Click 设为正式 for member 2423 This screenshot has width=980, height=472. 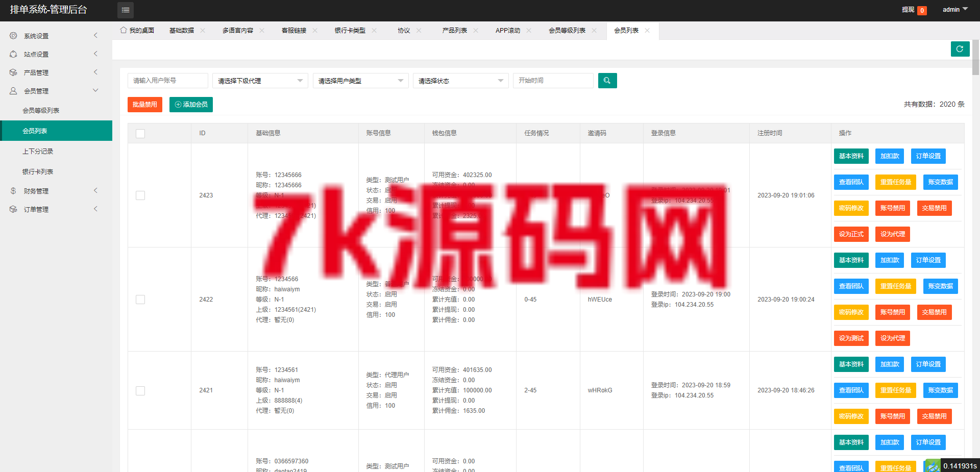(x=851, y=234)
